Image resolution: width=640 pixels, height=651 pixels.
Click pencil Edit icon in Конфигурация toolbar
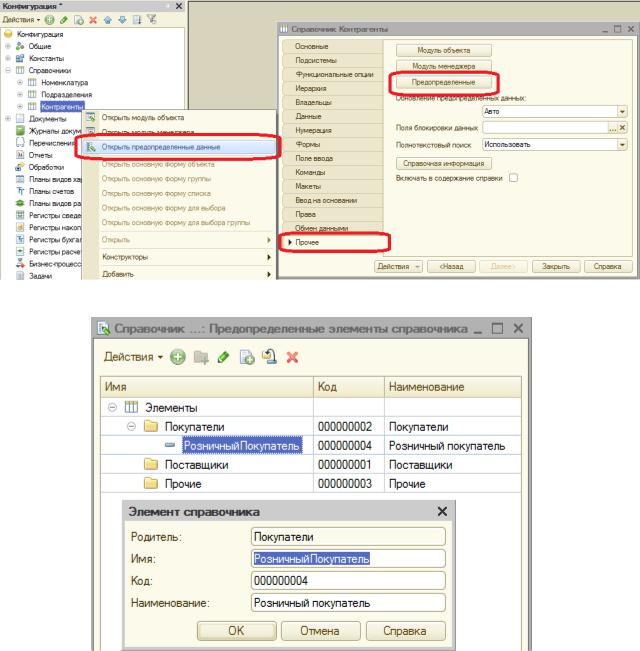pos(64,20)
